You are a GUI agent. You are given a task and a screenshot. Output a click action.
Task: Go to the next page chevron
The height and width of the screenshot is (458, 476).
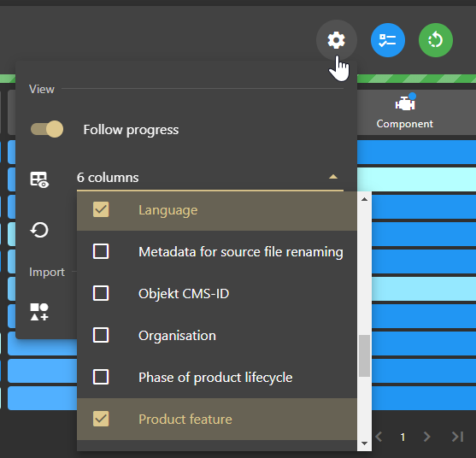click(x=426, y=437)
